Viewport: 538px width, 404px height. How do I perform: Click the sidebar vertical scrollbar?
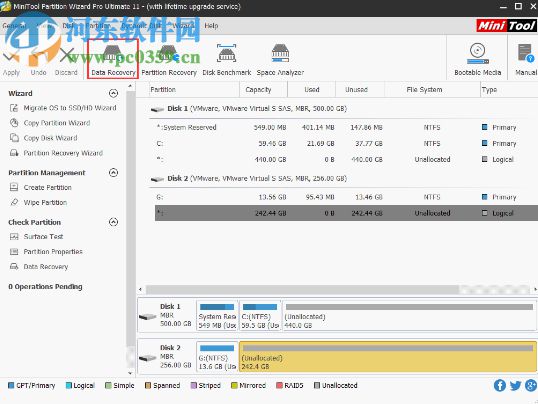pyautogui.click(x=130, y=220)
